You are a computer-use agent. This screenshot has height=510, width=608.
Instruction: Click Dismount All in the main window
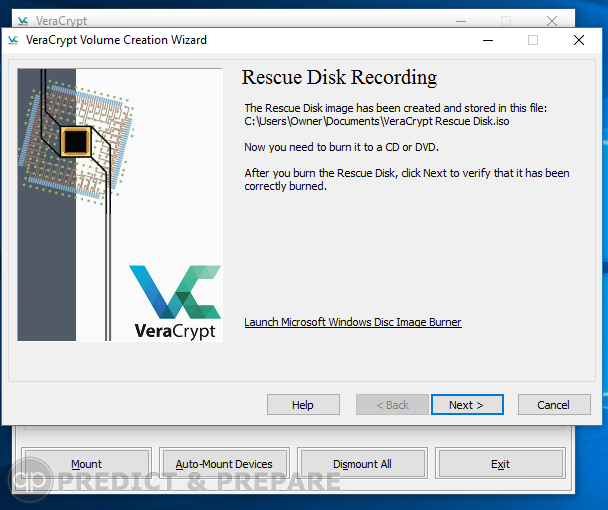tap(362, 464)
